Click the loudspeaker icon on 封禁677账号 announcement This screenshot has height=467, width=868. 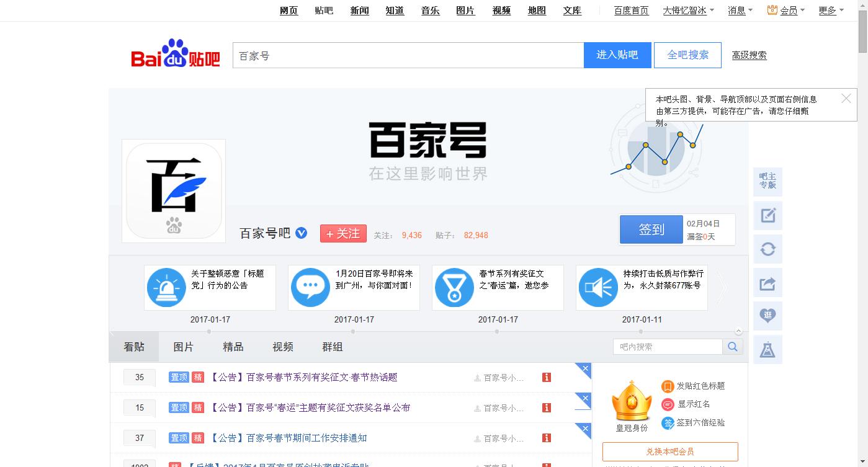598,287
